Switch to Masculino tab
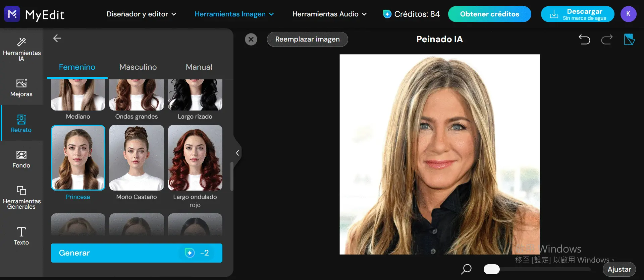Image resolution: width=644 pixels, height=280 pixels. pyautogui.click(x=138, y=67)
